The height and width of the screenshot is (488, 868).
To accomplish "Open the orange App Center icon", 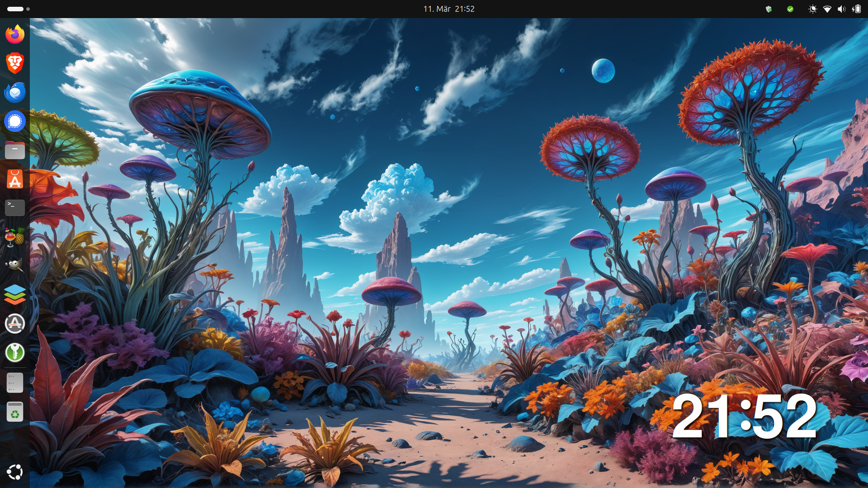I will [15, 179].
